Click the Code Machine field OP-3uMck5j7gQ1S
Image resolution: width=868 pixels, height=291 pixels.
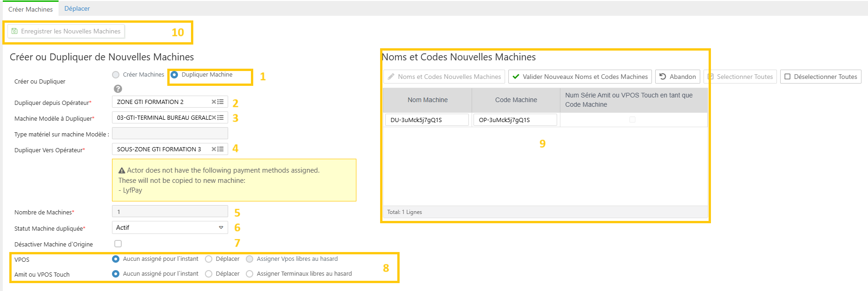click(515, 120)
